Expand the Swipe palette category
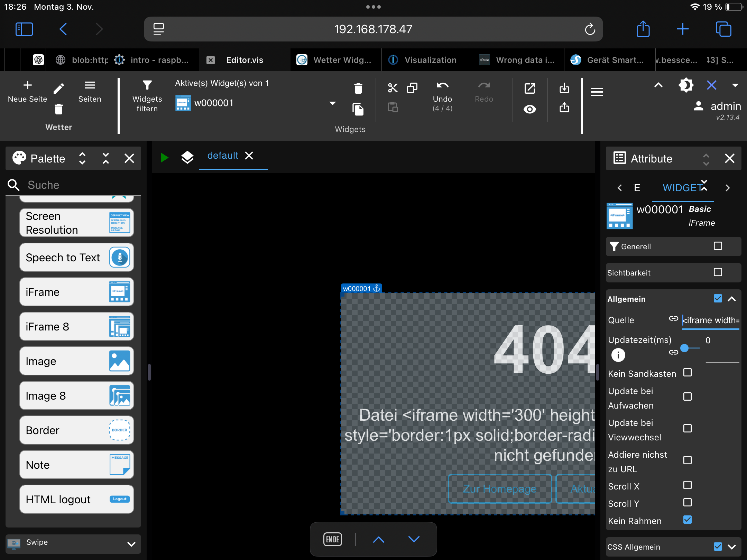Image resolution: width=747 pixels, height=560 pixels. click(131, 544)
